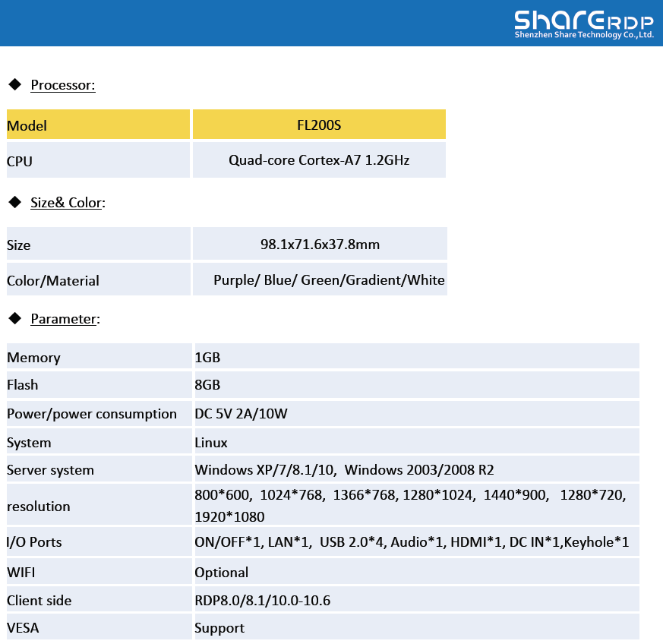
Task: Select the "8GB" flash value
Action: point(207,385)
